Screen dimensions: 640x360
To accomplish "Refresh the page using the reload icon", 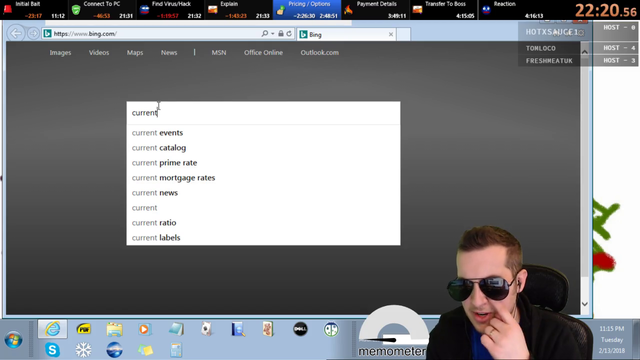I will tap(289, 33).
